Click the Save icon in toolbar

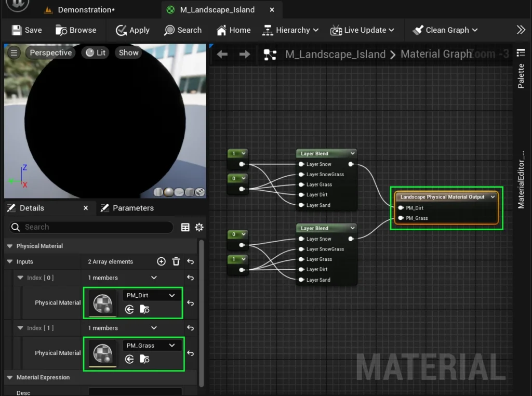pyautogui.click(x=26, y=30)
